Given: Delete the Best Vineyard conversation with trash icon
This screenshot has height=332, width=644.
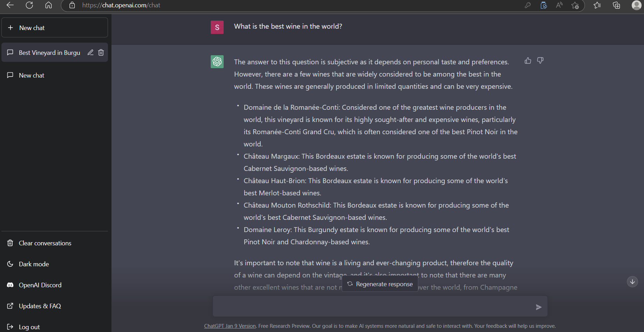Looking at the screenshot, I should [101, 52].
